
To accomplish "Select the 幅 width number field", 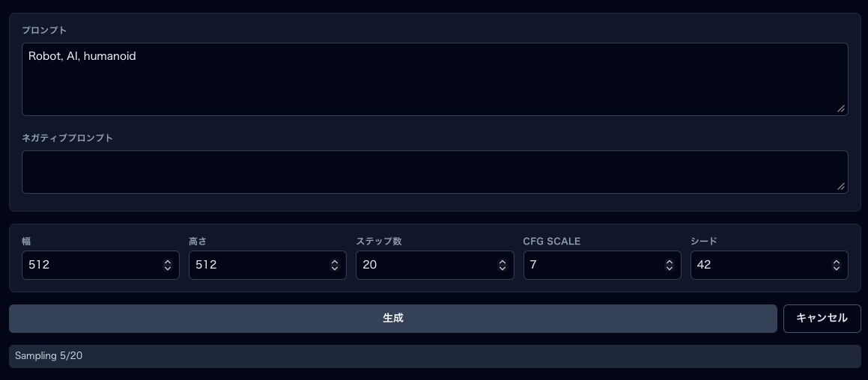I will pyautogui.click(x=90, y=266).
